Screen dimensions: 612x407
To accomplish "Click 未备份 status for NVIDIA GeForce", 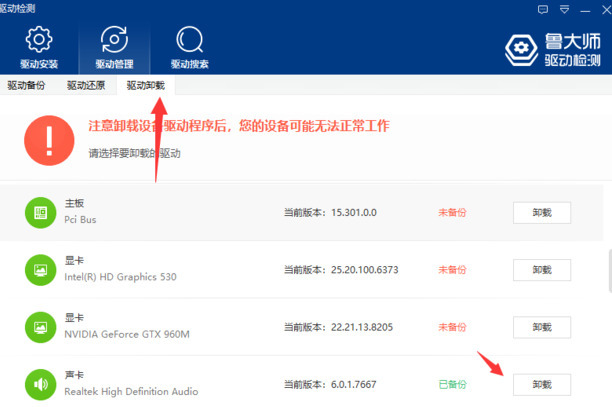I will 452,327.
